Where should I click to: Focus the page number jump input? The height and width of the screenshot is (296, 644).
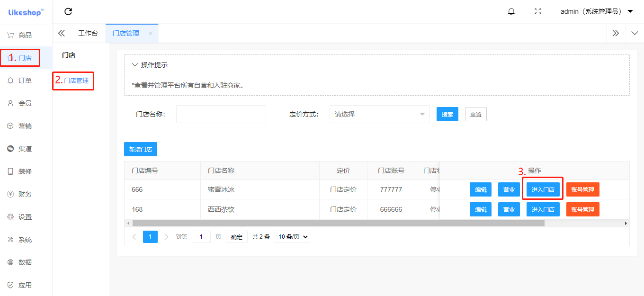tap(201, 237)
